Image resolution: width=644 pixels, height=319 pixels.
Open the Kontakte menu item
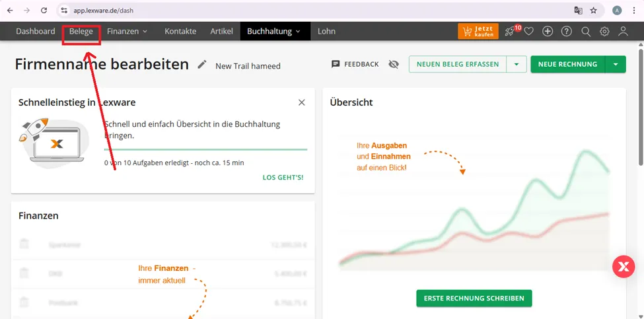[180, 31]
